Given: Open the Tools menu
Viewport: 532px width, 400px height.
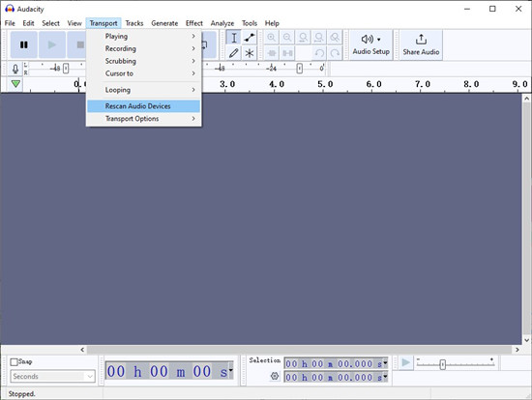Looking at the screenshot, I should (x=250, y=23).
